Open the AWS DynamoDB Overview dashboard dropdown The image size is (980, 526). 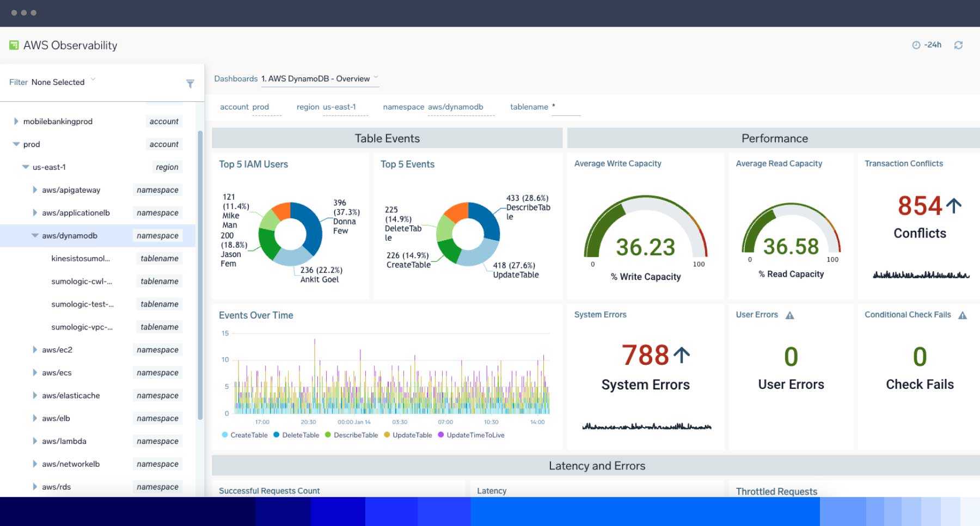tap(320, 79)
